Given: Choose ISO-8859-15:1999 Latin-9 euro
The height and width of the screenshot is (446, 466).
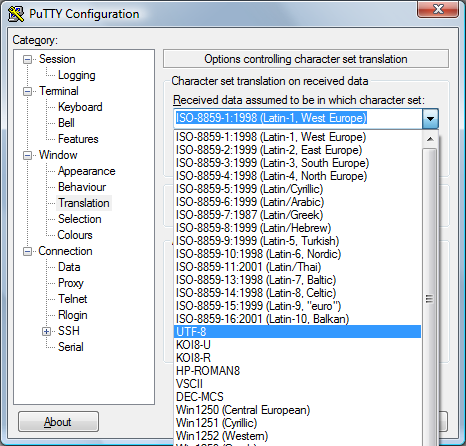Looking at the screenshot, I should (297, 306).
